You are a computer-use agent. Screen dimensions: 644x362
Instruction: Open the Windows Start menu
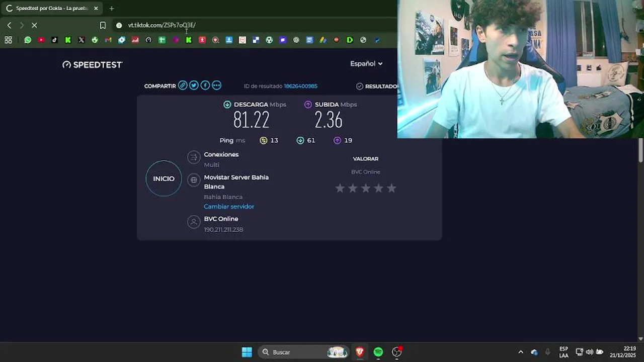point(247,352)
